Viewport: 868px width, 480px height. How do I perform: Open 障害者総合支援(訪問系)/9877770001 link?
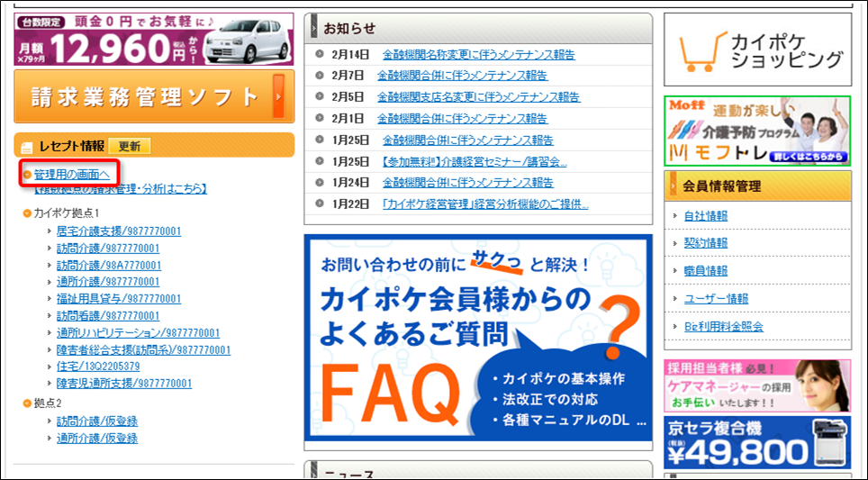coord(143,350)
